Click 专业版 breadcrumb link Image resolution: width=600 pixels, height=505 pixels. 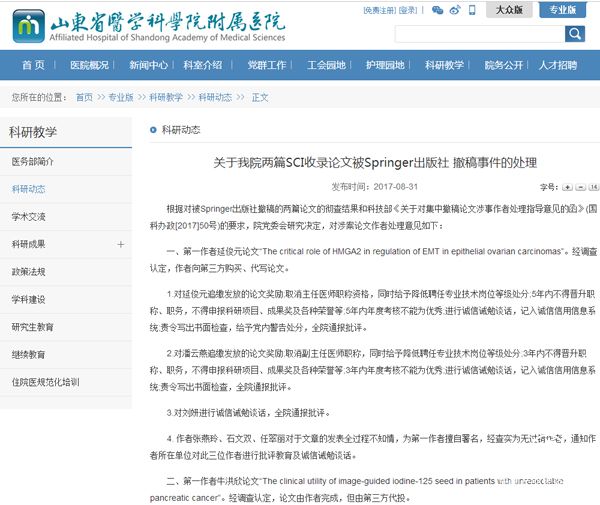click(x=121, y=98)
